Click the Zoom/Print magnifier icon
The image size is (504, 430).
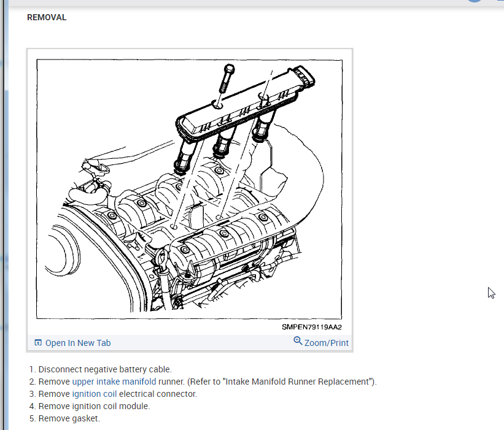298,342
